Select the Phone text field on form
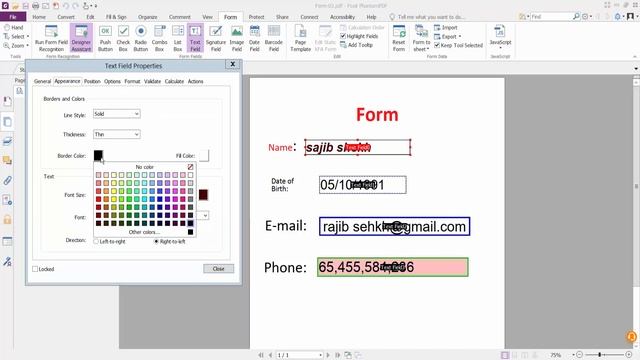The height and width of the screenshot is (360, 640). (x=393, y=267)
